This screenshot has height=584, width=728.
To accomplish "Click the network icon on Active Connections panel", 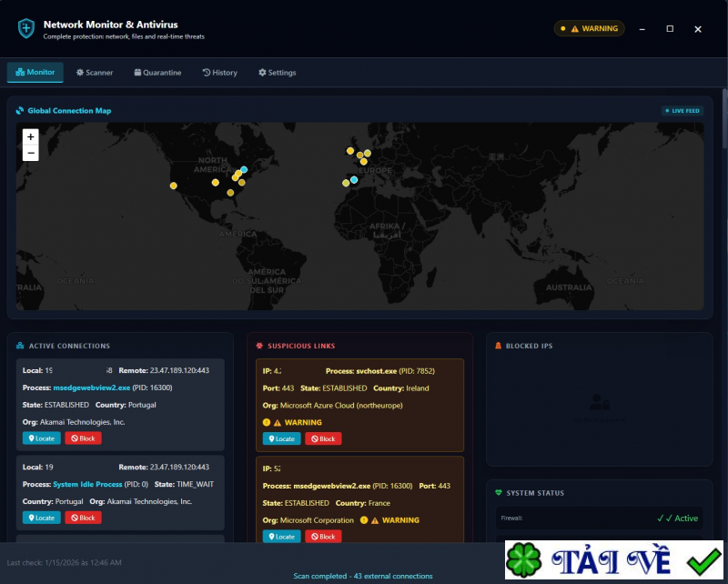I will 21,346.
